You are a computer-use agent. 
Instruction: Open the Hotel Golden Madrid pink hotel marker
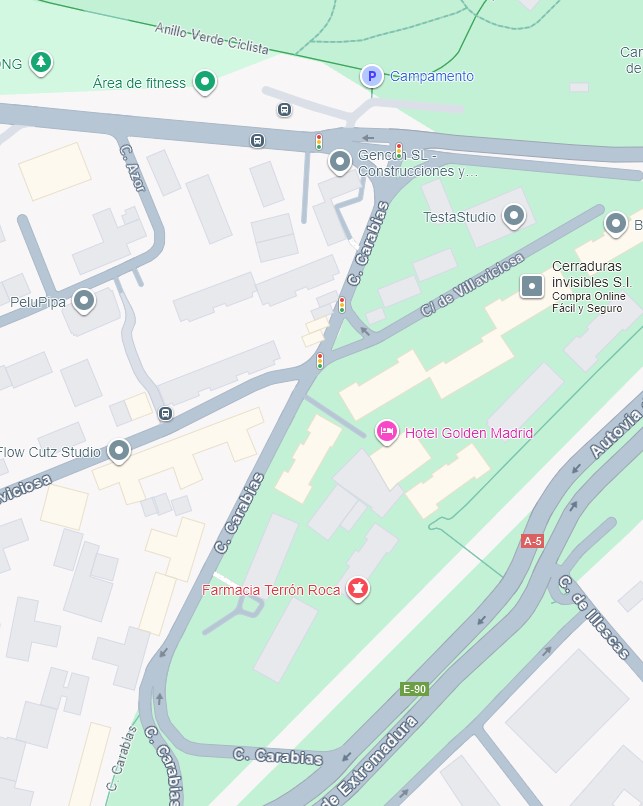click(387, 432)
